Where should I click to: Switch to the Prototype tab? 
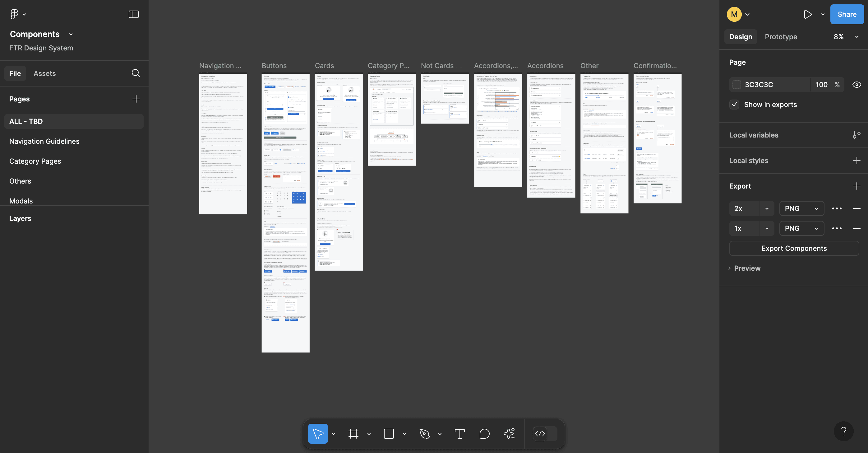781,36
